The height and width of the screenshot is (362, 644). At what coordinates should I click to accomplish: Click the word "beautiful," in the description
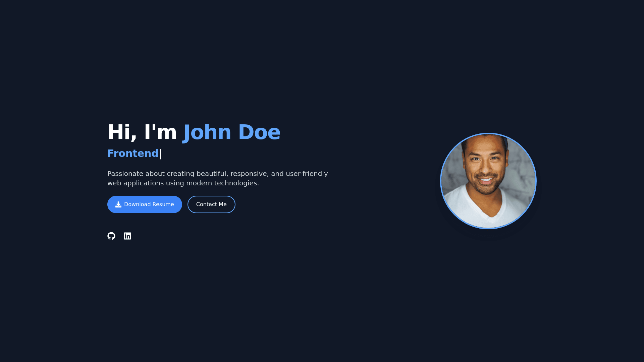[212, 174]
